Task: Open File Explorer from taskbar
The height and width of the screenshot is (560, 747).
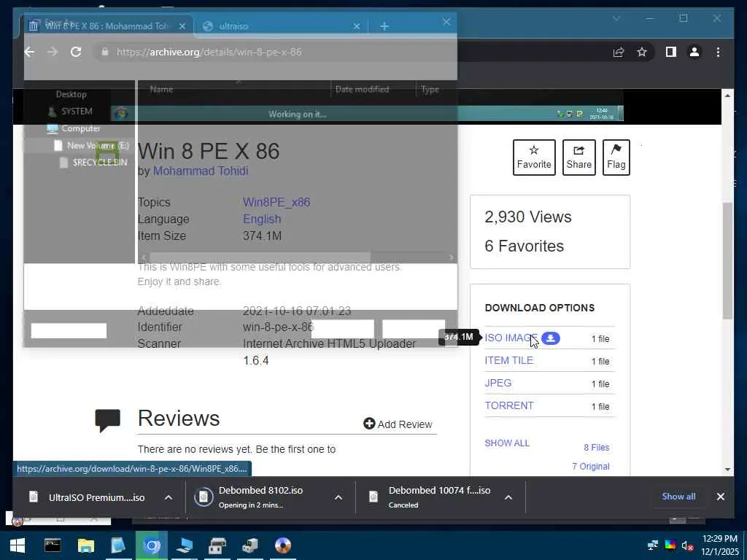Action: tap(86, 545)
